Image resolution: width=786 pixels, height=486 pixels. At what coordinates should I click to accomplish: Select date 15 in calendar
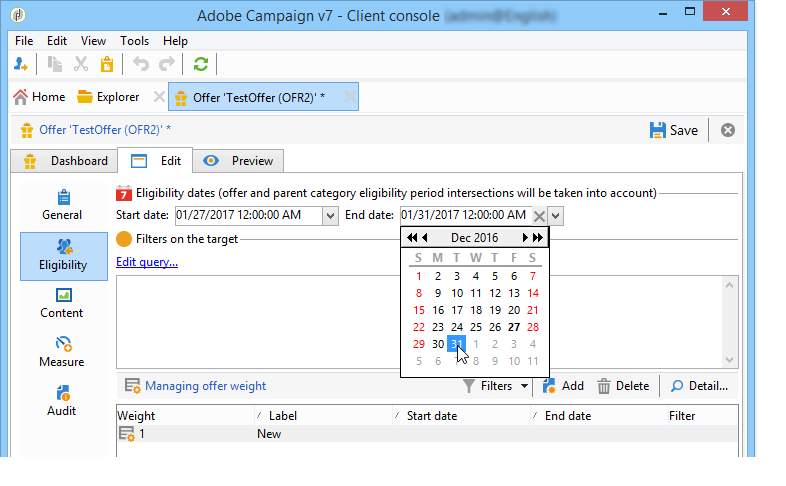(x=419, y=310)
